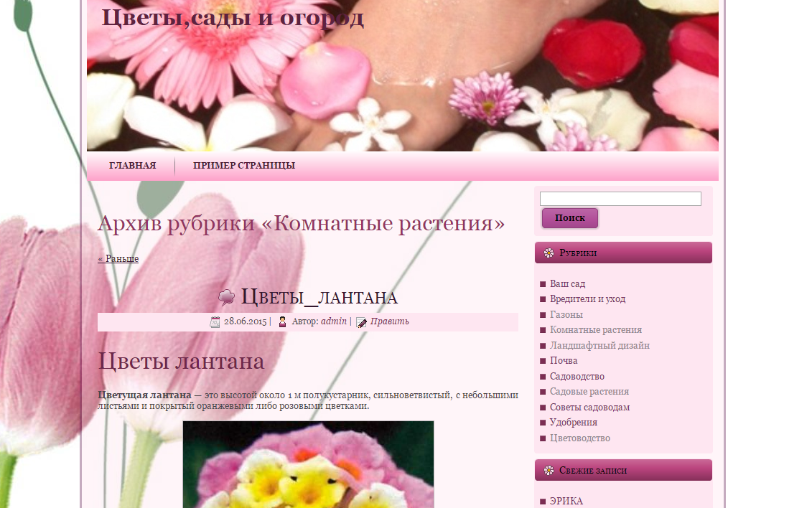The image size is (812, 508).
Task: Click the flower icon before Цветы_лантана title
Action: (x=226, y=297)
